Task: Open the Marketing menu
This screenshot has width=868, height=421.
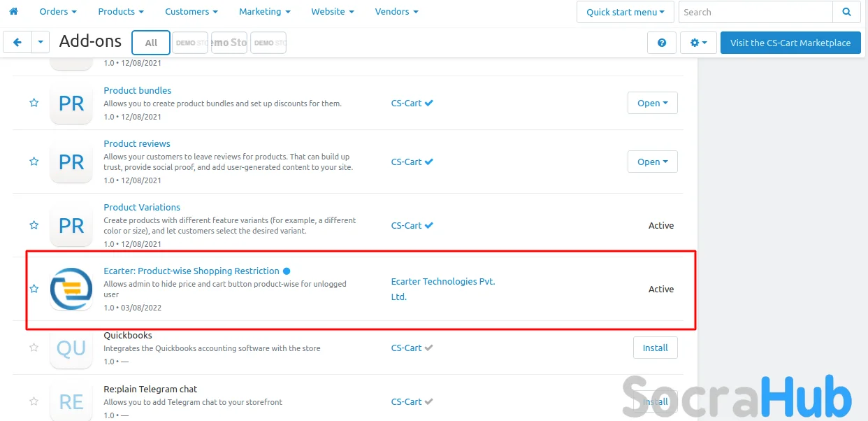Action: tap(264, 12)
